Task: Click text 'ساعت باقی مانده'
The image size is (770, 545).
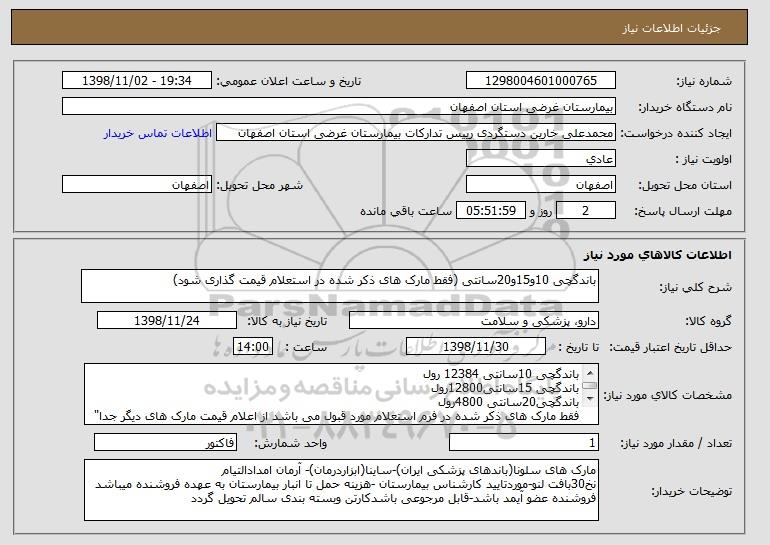Action: pos(406,211)
